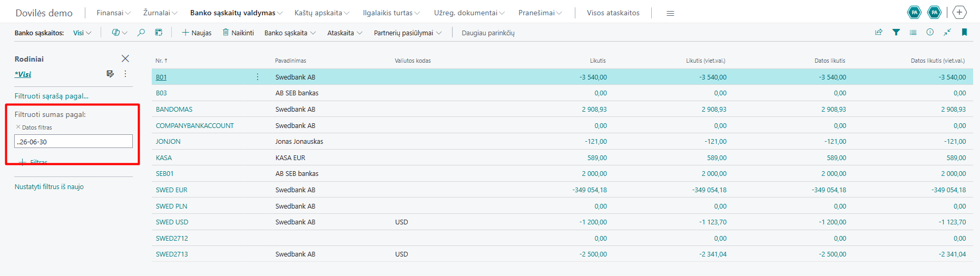
Task: Expand the Banko sąskaita action dropdown
Action: pos(290,33)
